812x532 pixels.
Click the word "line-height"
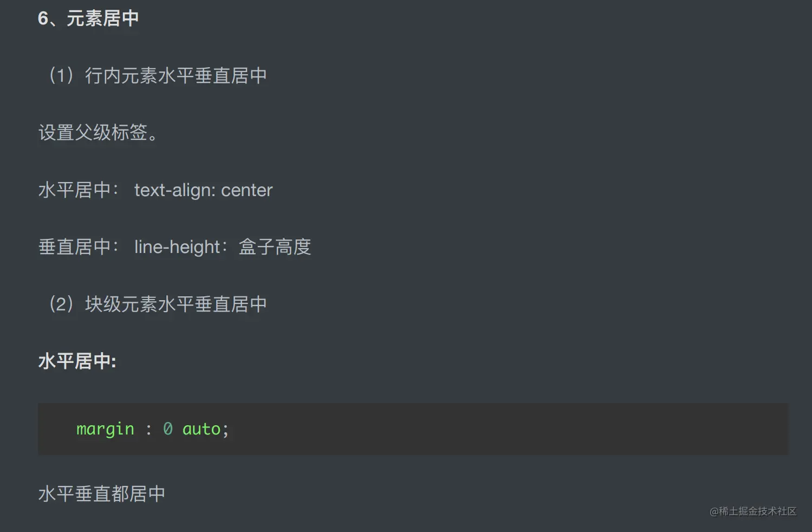pyautogui.click(x=177, y=247)
